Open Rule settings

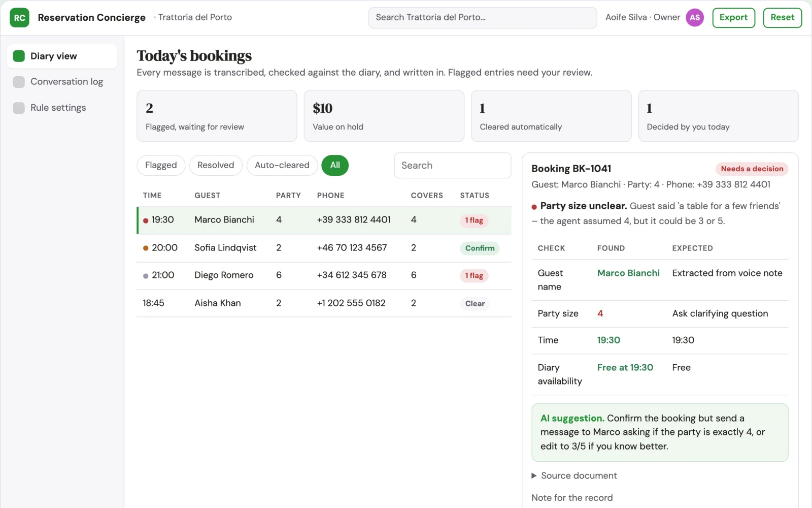(62, 108)
